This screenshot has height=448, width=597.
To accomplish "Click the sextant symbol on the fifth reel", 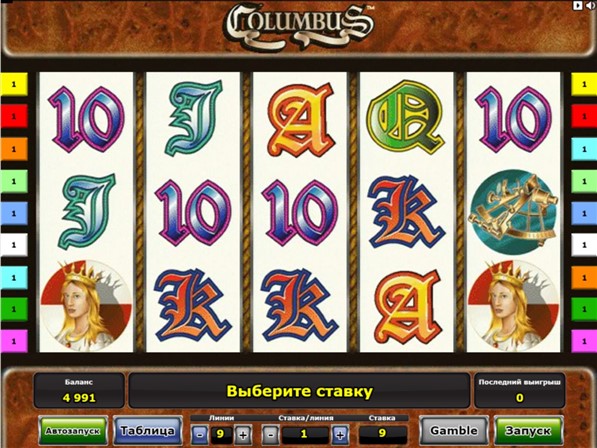I will [x=514, y=212].
